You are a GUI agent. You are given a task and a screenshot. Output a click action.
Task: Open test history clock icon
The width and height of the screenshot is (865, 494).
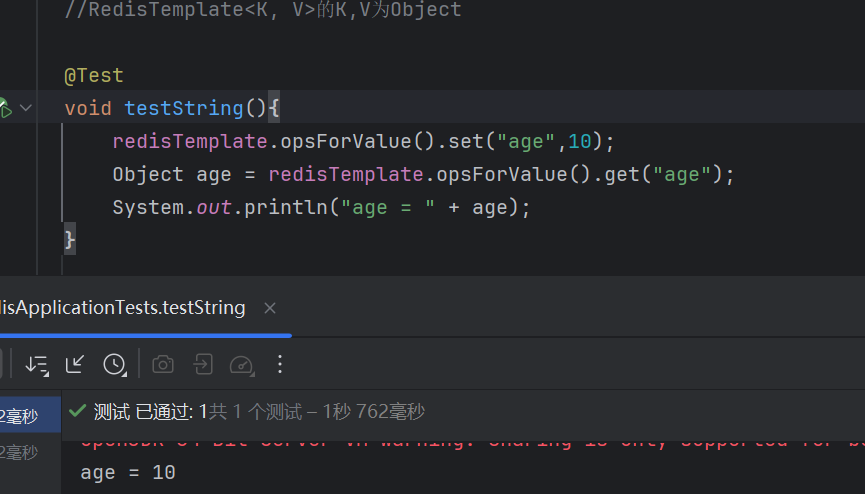pyautogui.click(x=114, y=365)
